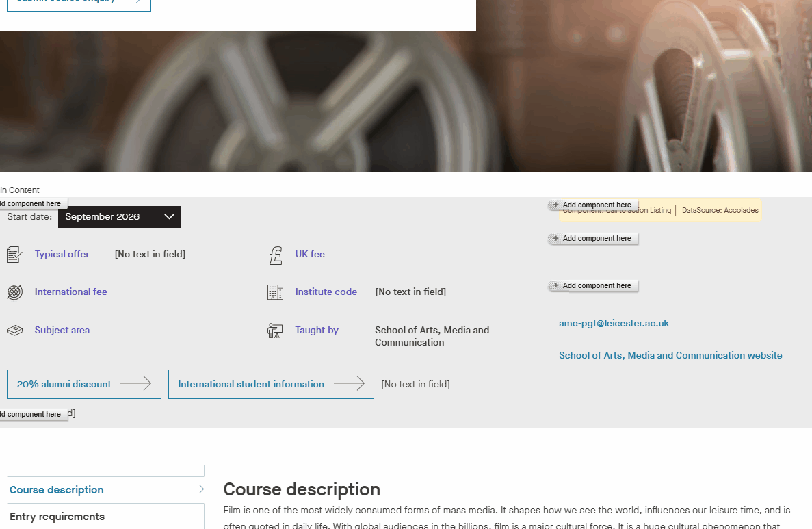This screenshot has height=529, width=812.
Task: Open the School of Arts, Media and Communication website
Action: click(x=670, y=355)
